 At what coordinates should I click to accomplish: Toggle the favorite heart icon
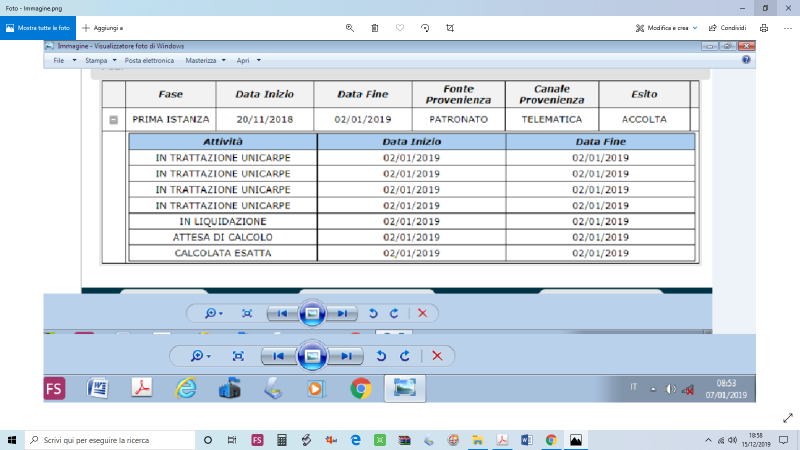click(400, 28)
